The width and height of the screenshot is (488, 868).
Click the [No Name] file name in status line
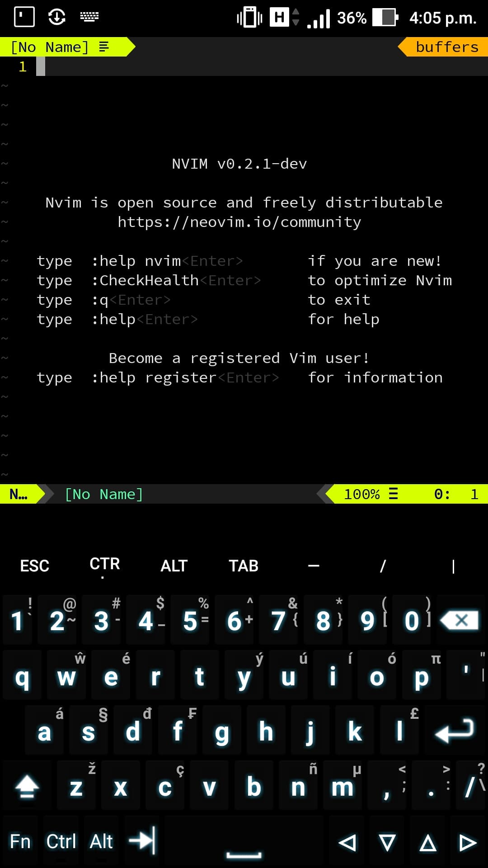(104, 494)
